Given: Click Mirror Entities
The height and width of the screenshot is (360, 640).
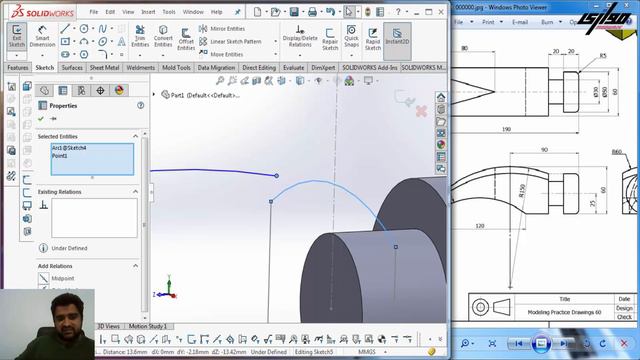Looking at the screenshot, I should pyautogui.click(x=222, y=29).
